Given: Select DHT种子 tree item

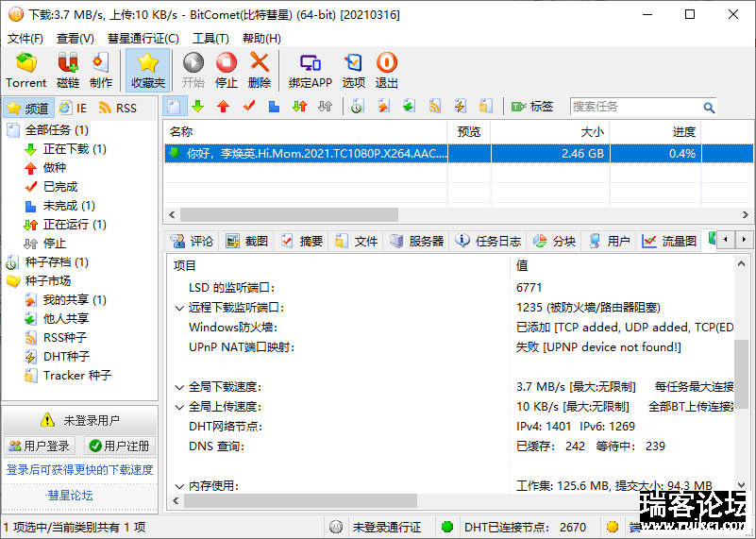Looking at the screenshot, I should (66, 356).
